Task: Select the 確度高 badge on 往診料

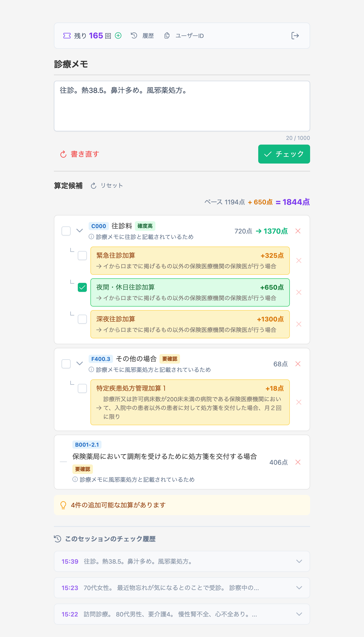Action: click(x=145, y=226)
